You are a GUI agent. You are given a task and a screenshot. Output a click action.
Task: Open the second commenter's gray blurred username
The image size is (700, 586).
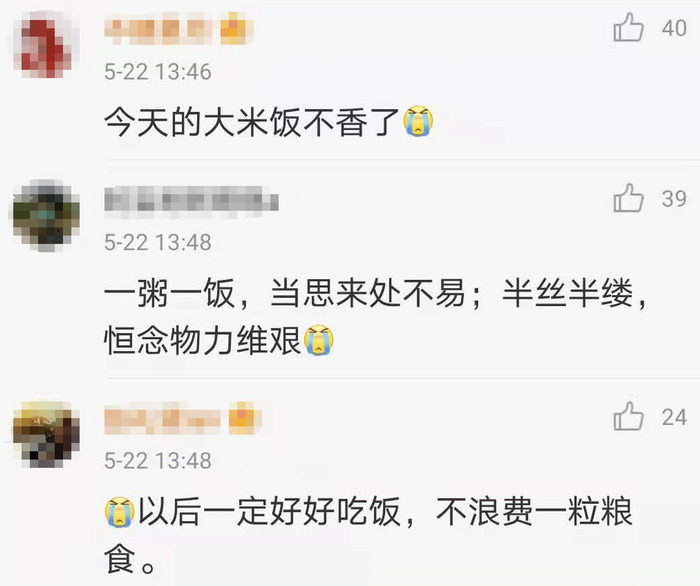click(x=192, y=199)
